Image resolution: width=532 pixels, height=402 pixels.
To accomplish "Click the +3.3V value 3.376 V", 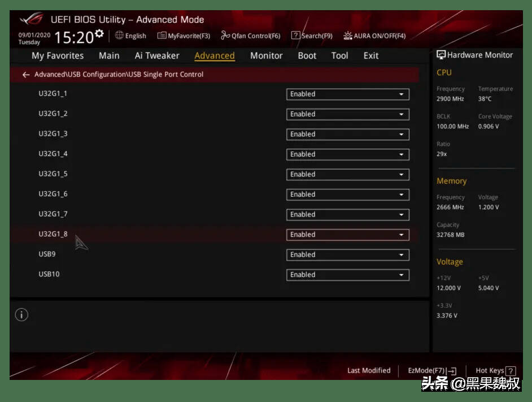I will 447,315.
